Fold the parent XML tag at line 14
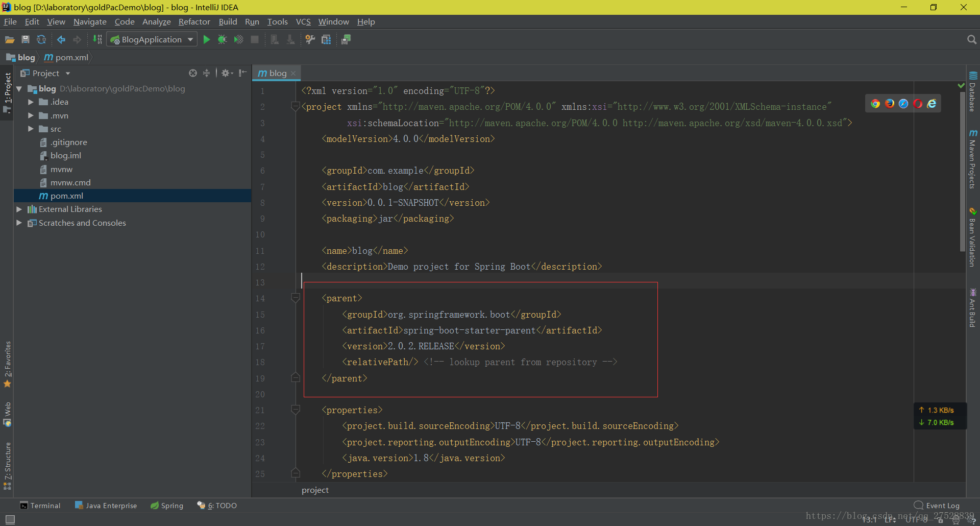Screen dimensions: 980x526 (x=295, y=298)
